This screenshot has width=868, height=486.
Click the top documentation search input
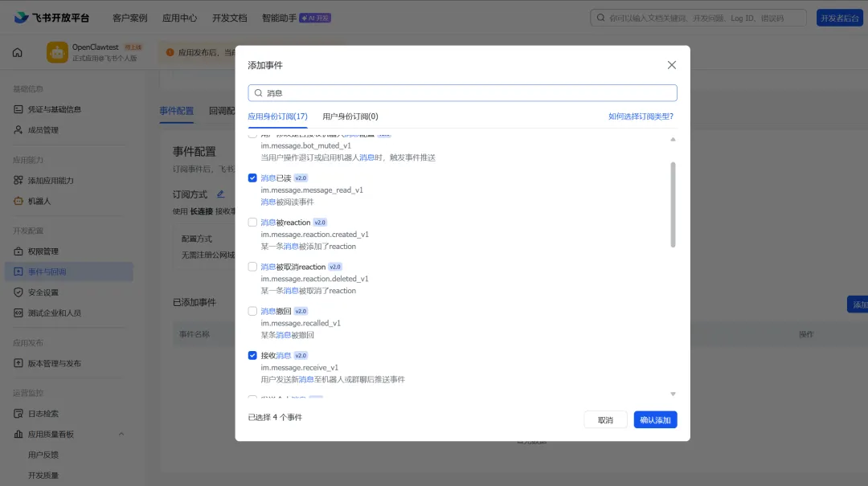pos(698,18)
